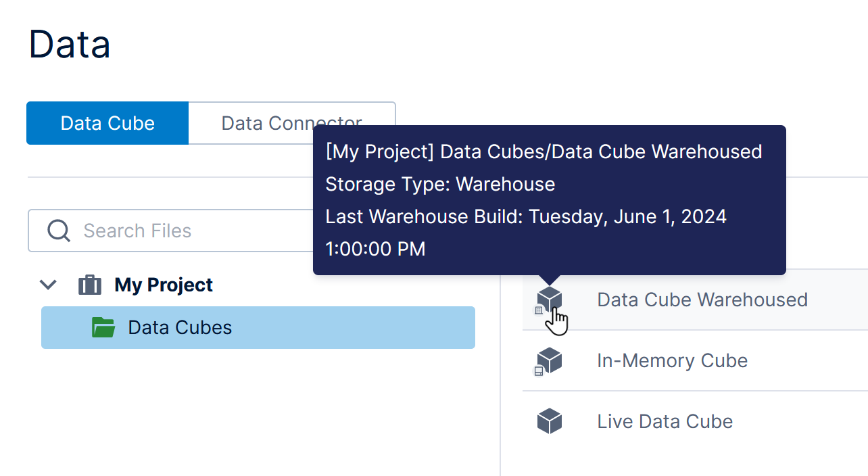Click the warehouse badge on the Warehoused cube icon
This screenshot has height=476, width=868.
(x=538, y=310)
